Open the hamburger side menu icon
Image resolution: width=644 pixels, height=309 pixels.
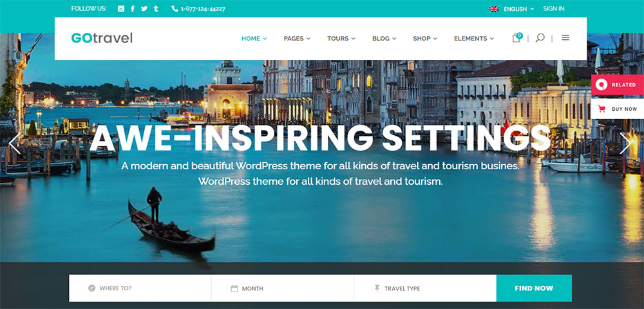coord(565,38)
